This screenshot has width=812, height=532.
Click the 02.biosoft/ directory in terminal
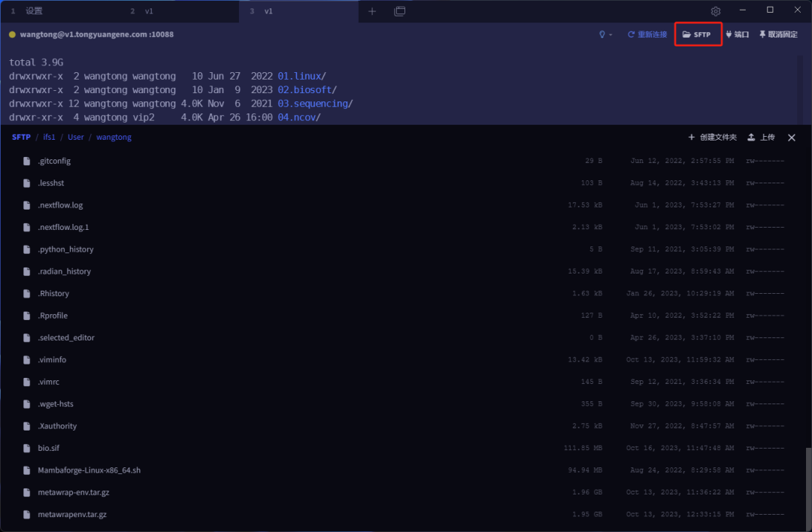click(x=307, y=90)
